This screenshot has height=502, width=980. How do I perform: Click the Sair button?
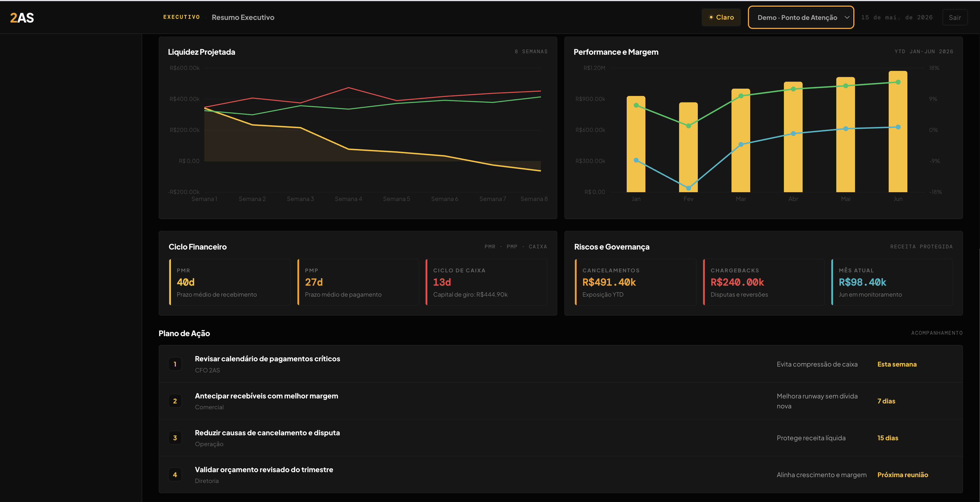tap(955, 18)
